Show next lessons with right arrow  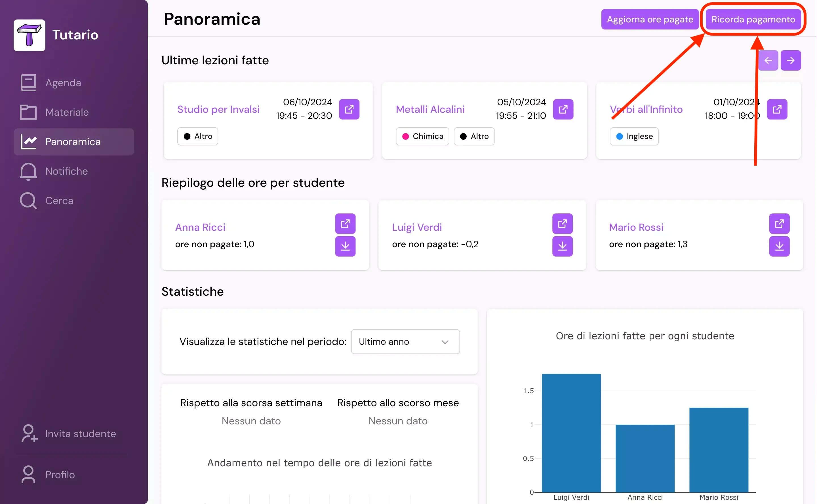[x=790, y=60]
